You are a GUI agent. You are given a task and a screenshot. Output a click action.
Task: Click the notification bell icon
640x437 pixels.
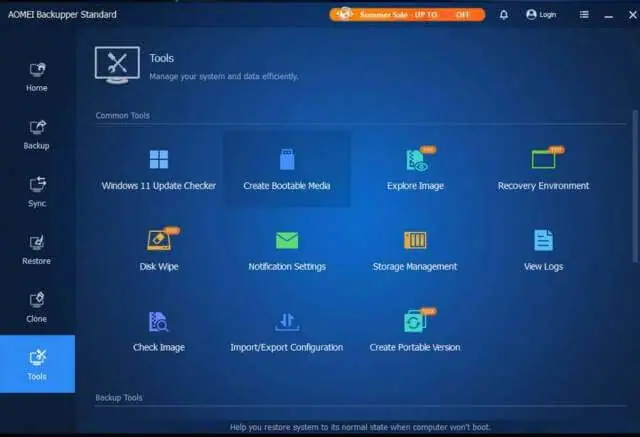pos(504,15)
